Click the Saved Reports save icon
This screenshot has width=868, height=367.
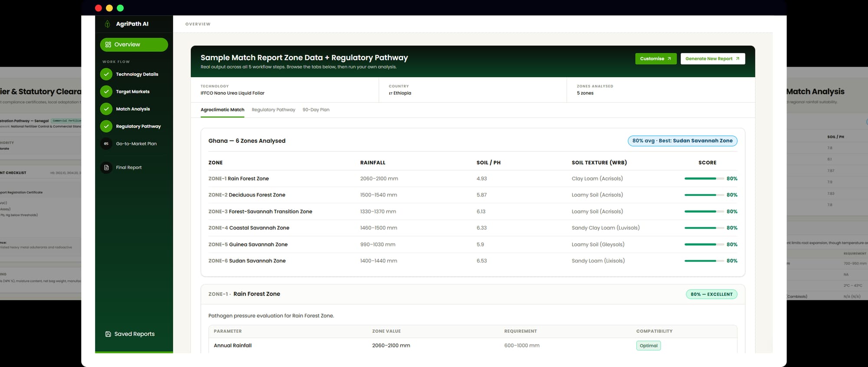tap(108, 334)
